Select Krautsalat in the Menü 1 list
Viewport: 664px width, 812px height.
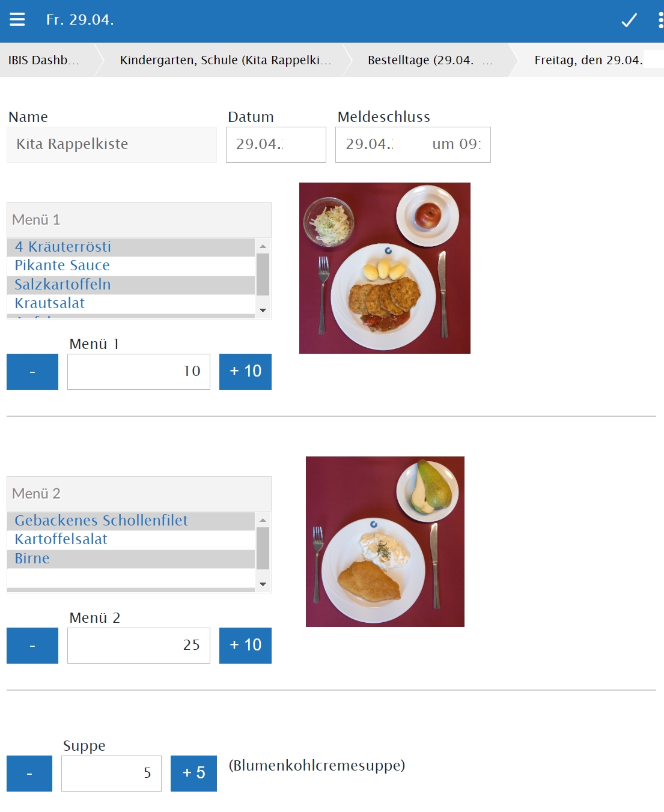click(x=50, y=303)
